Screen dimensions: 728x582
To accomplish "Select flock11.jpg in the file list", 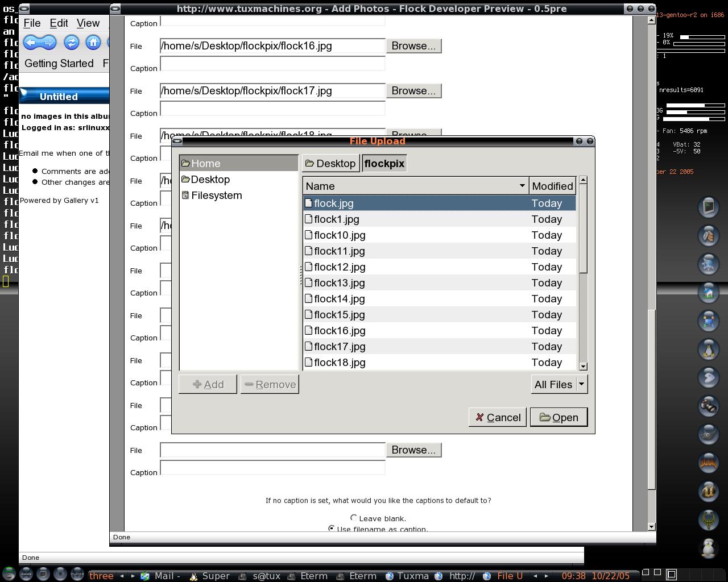I will pos(440,251).
